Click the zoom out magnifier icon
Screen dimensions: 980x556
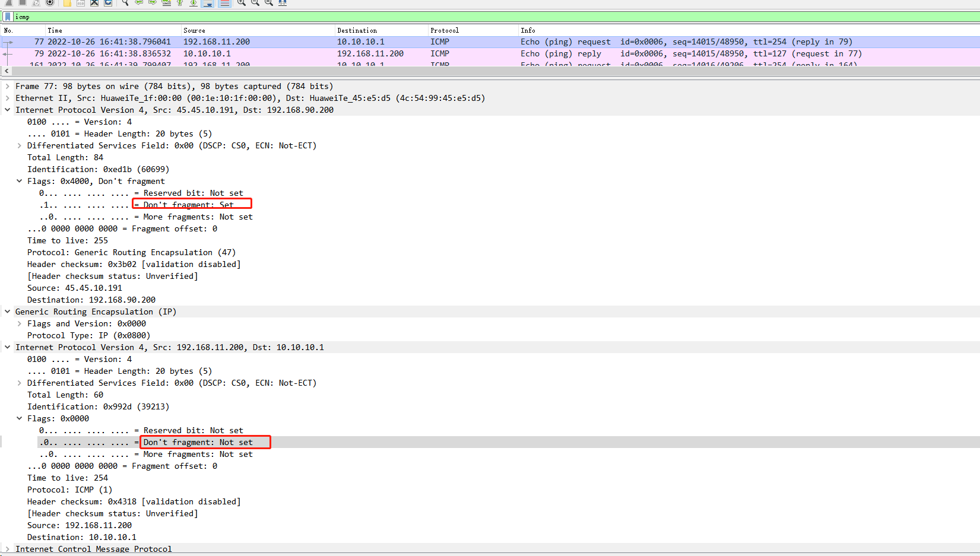pos(255,2)
